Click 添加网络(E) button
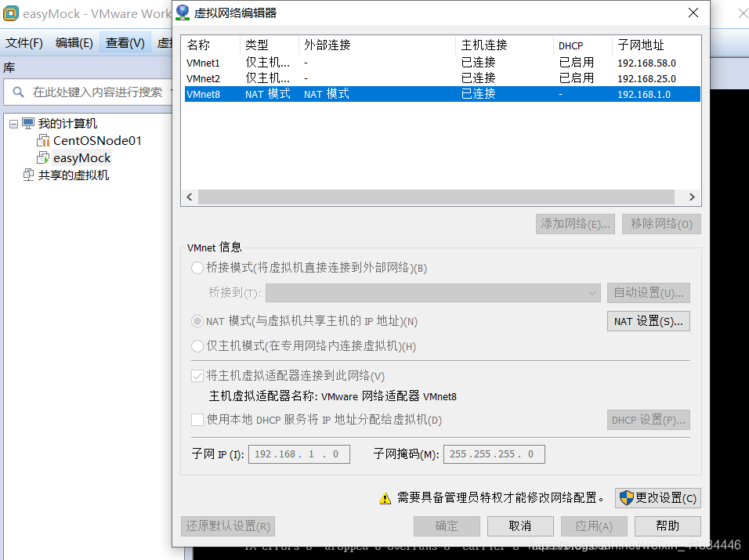749x560 pixels. click(575, 224)
